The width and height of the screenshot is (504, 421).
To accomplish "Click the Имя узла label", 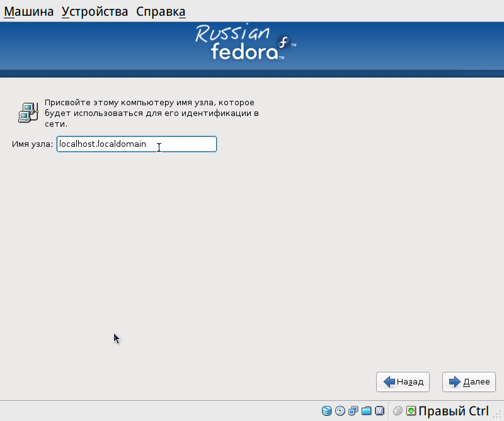I will pyautogui.click(x=33, y=144).
